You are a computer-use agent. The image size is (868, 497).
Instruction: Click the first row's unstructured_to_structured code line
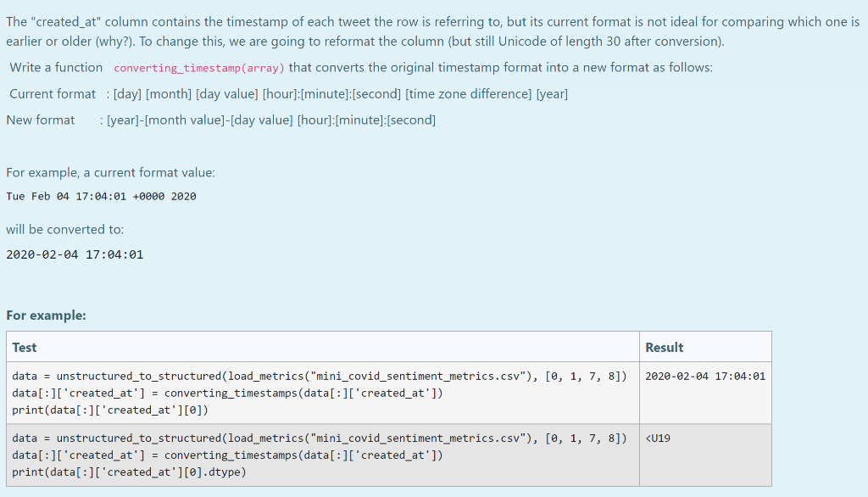(320, 377)
